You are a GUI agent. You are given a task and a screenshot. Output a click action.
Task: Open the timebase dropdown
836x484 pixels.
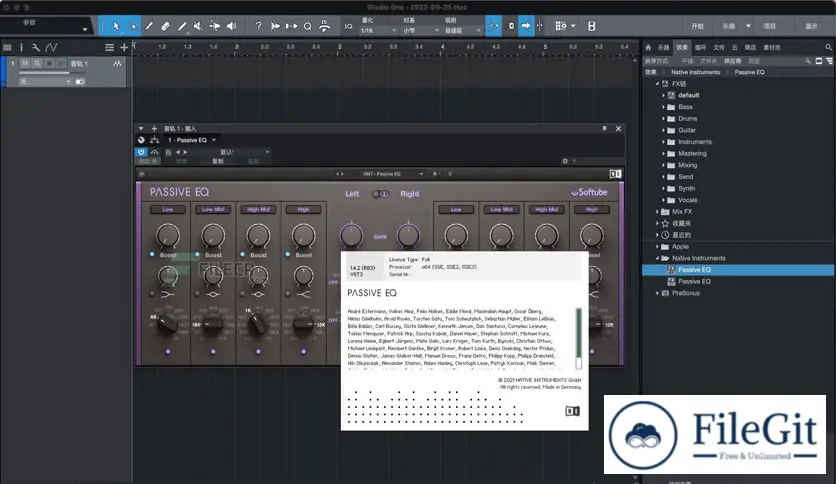tap(421, 30)
